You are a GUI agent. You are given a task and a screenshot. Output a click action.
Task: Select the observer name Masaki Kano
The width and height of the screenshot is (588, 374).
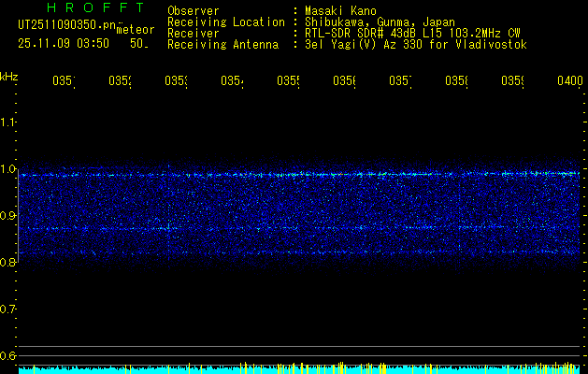coord(340,10)
